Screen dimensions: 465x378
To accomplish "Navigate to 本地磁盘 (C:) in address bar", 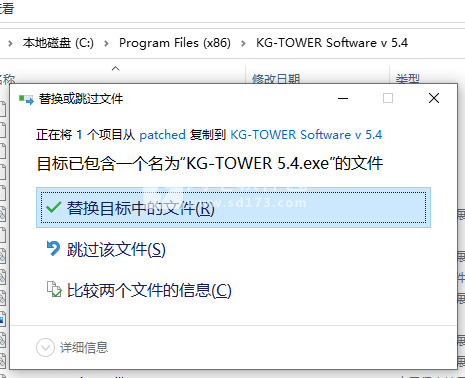I will (58, 43).
